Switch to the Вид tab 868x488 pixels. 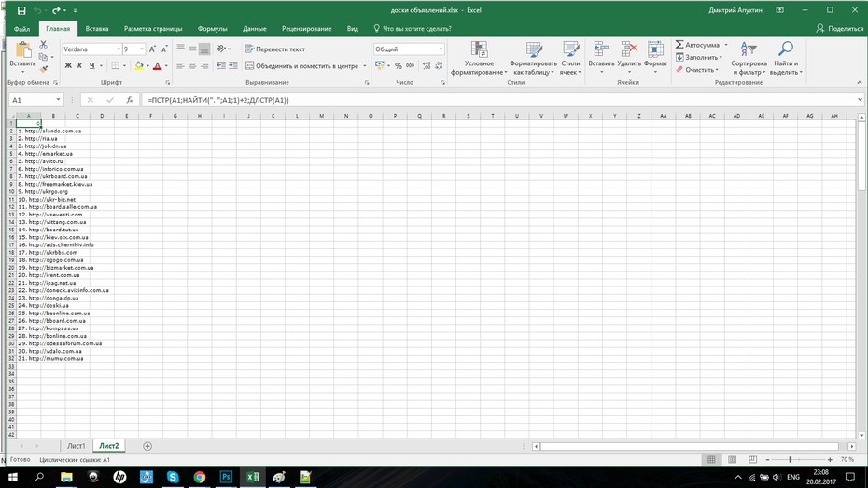pos(352,29)
